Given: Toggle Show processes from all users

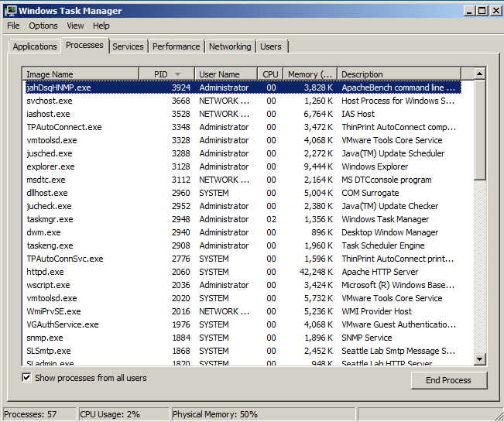Looking at the screenshot, I should (x=27, y=378).
